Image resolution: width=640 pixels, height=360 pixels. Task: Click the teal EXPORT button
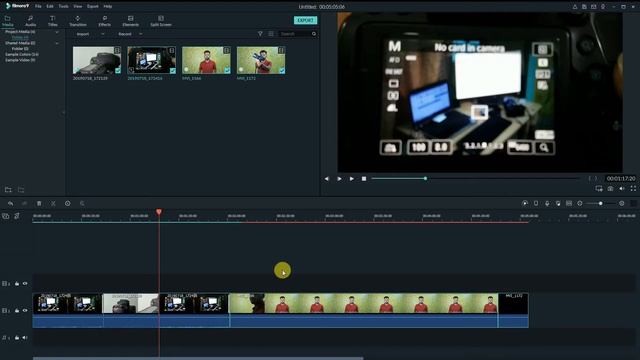305,20
